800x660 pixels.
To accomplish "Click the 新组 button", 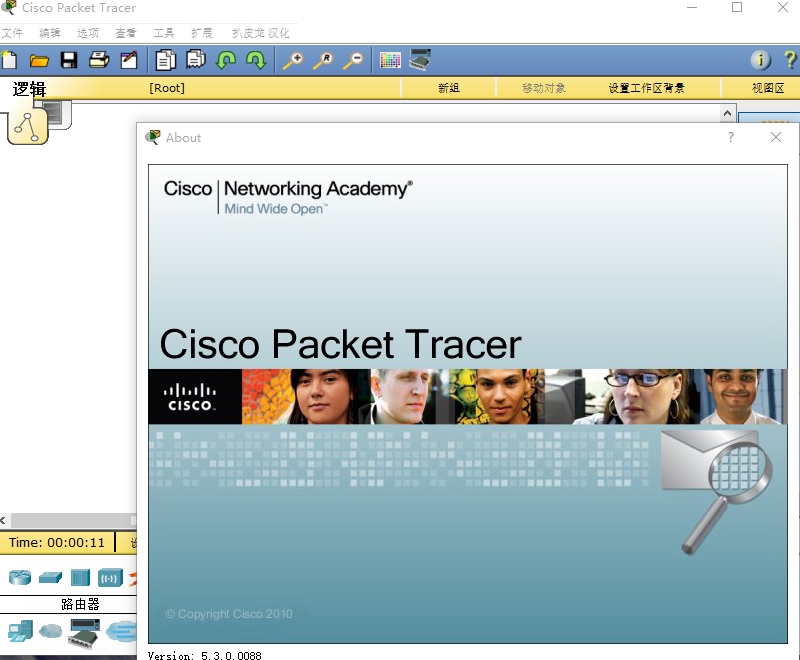I will tap(448, 88).
